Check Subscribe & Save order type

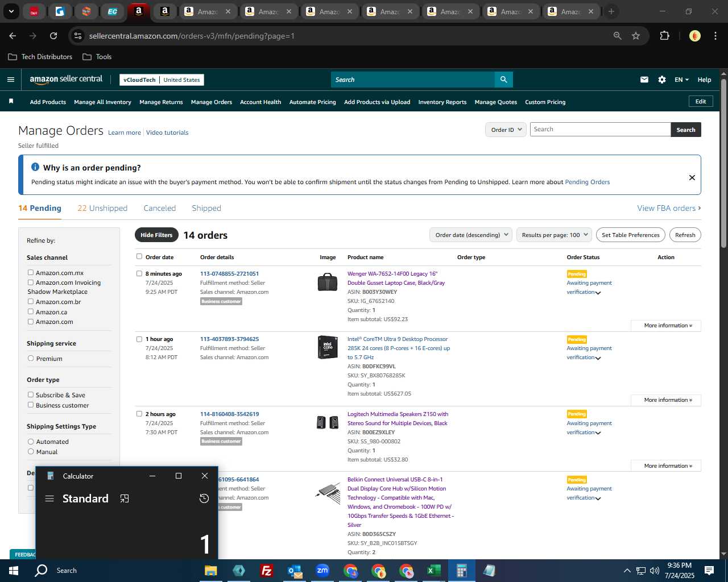click(31, 395)
